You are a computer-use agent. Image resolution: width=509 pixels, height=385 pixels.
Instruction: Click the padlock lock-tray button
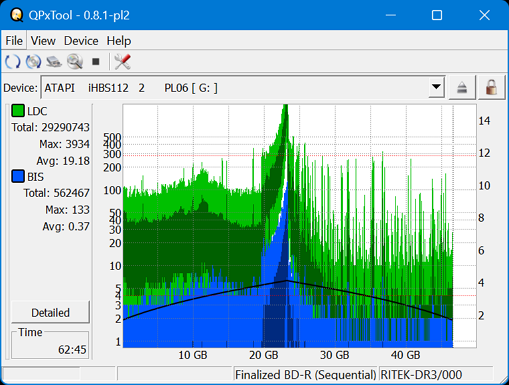click(491, 88)
